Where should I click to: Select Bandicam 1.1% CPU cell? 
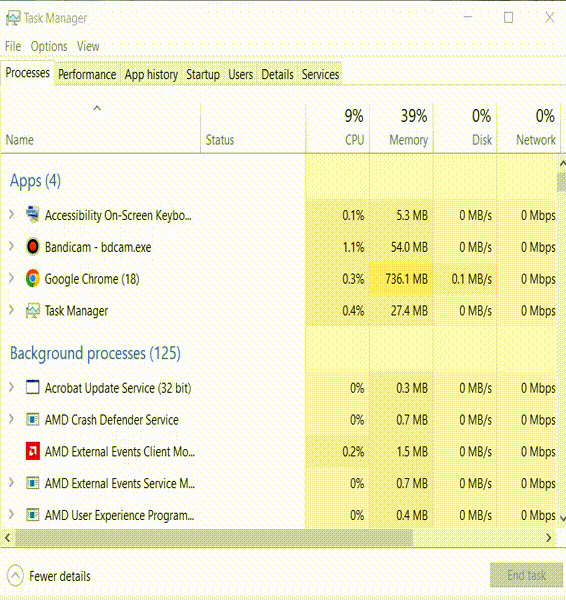tap(338, 247)
